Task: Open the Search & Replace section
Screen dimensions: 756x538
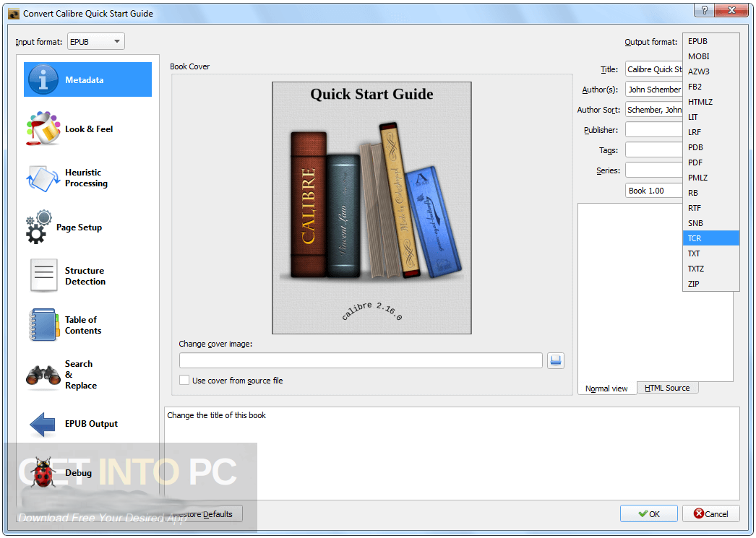Action: tap(87, 374)
